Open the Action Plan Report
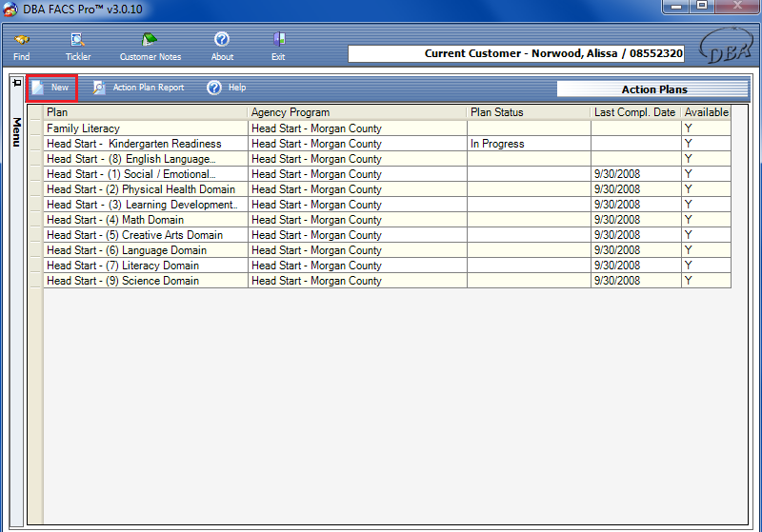This screenshot has width=762, height=532. click(139, 88)
